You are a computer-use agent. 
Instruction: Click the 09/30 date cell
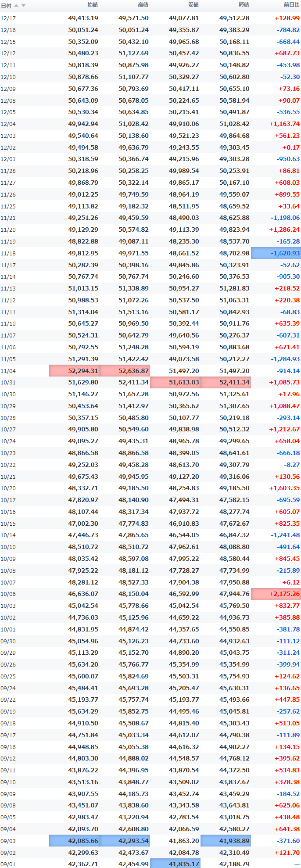pyautogui.click(x=8, y=641)
